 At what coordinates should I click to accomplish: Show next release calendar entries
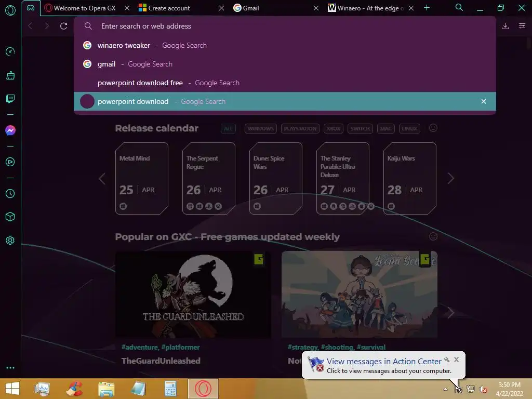tap(450, 179)
